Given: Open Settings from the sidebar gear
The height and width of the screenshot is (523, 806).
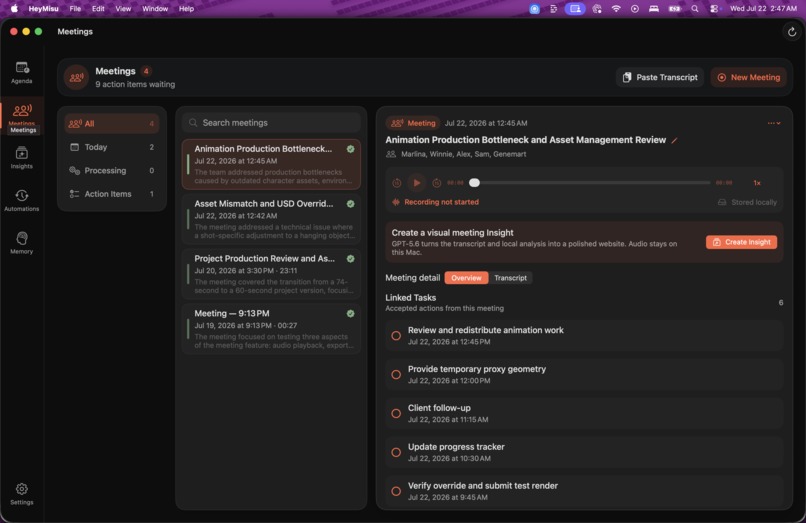Looking at the screenshot, I should (22, 494).
